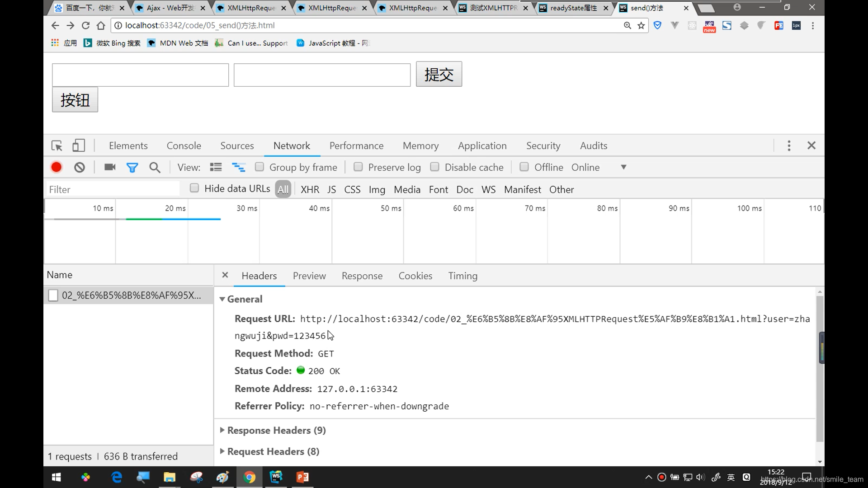Click the zoom magnifier in address bar
Image resolution: width=868 pixels, height=488 pixels.
pyautogui.click(x=627, y=26)
